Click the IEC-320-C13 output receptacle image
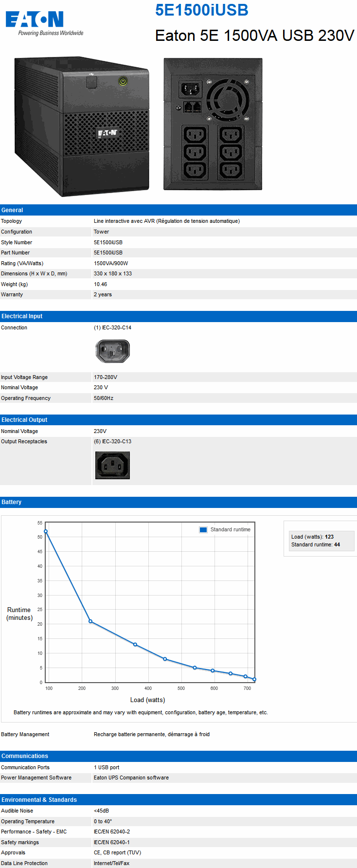Screen dimensions: 357x868 (112, 465)
